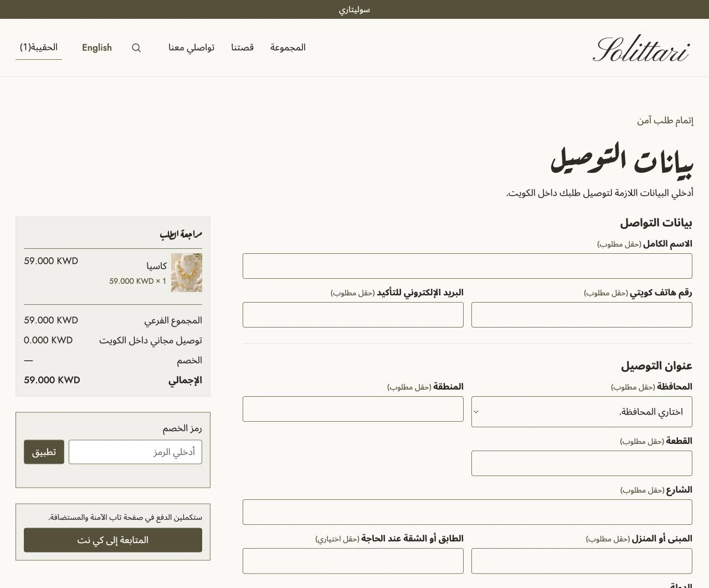Open تواصلي معنا contact page
The image size is (709, 588).
pos(192,48)
